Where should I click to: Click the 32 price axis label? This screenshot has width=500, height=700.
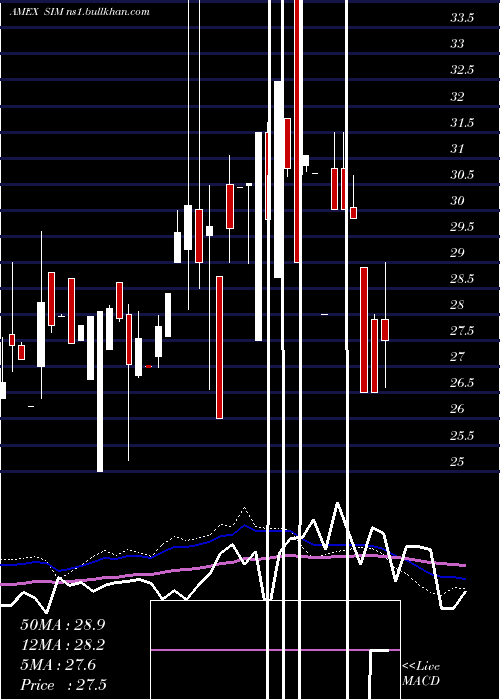coord(457,96)
